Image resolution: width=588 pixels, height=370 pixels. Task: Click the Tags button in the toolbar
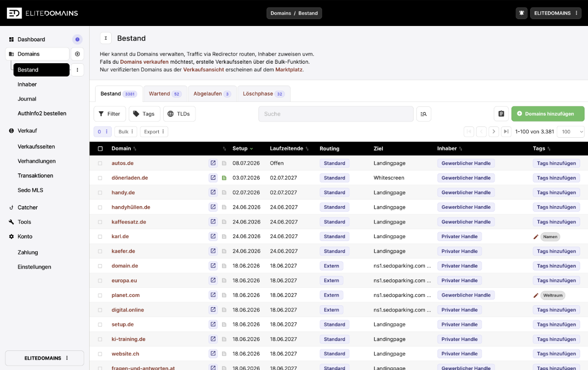click(x=145, y=114)
